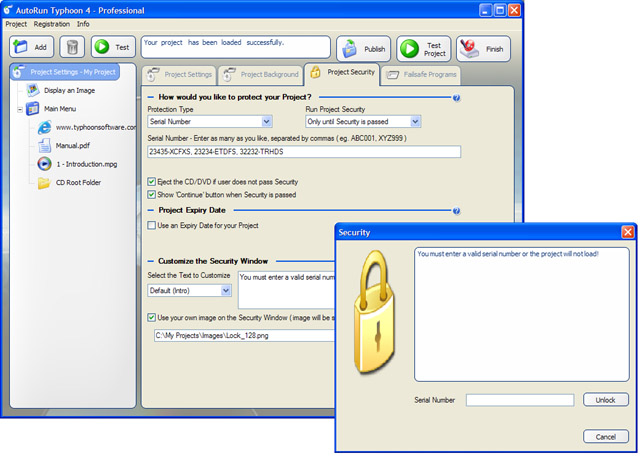
Task: Select Display an Image tree item
Action: coord(69,91)
